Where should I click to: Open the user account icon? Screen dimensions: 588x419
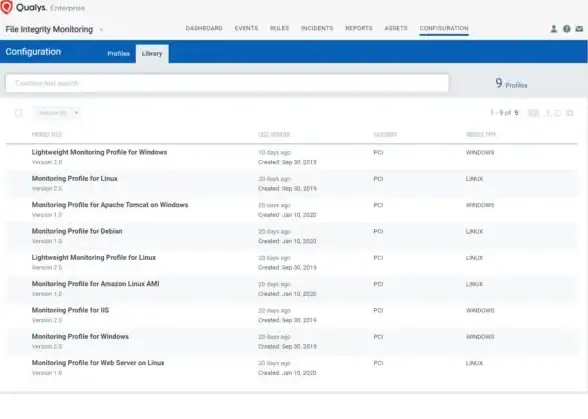[554, 29]
